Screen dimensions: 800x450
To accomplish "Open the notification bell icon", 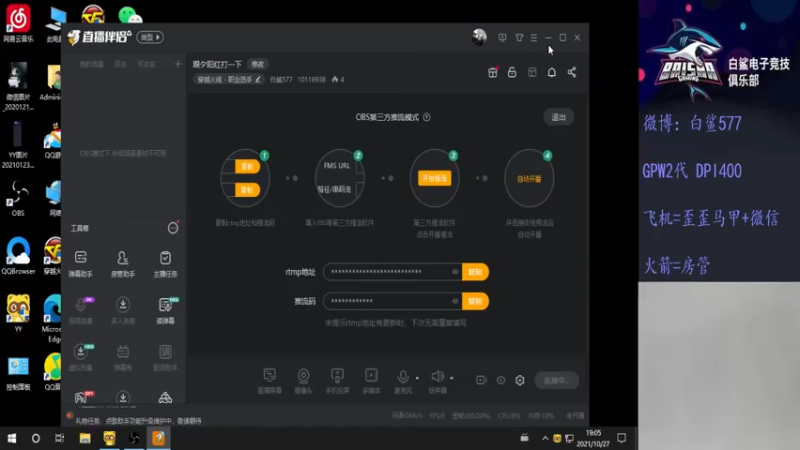I will coord(552,72).
